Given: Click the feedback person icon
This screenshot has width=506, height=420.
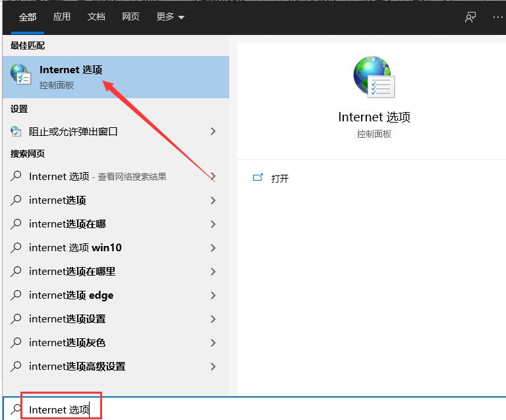Looking at the screenshot, I should point(470,17).
